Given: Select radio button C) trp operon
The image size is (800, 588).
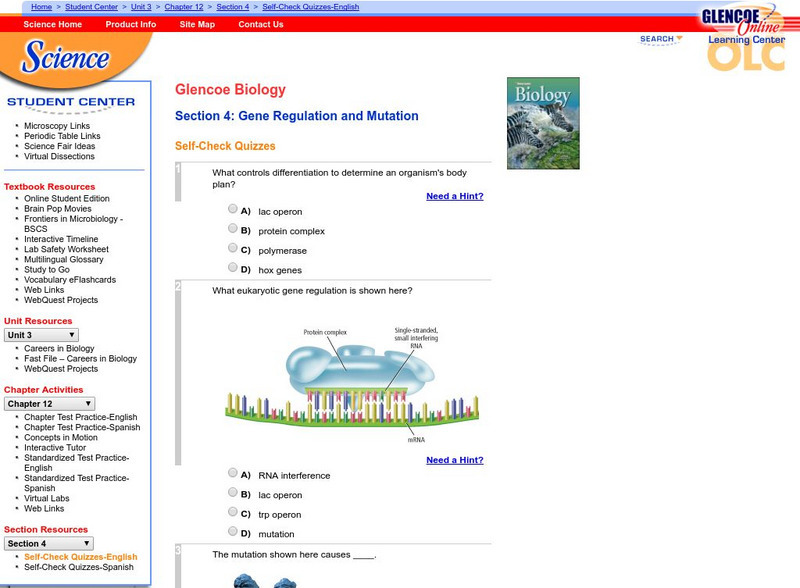Looking at the screenshot, I should 233,511.
